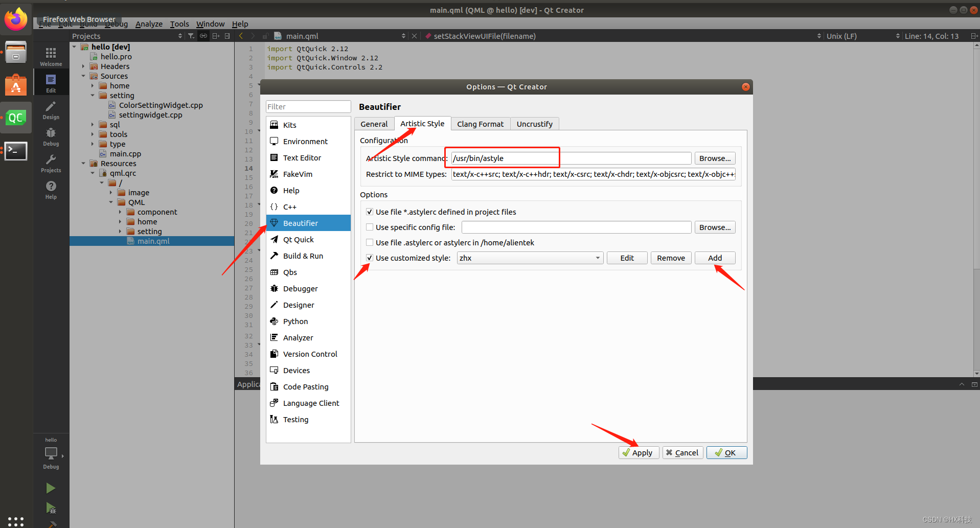Switch to the General tab
The width and height of the screenshot is (980, 528).
pos(374,124)
